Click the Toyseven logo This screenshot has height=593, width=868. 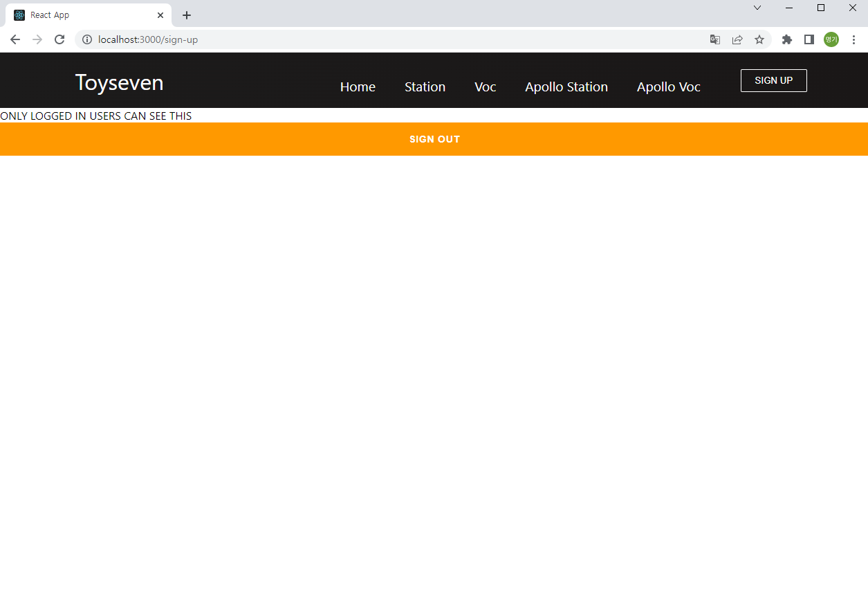[x=119, y=82]
